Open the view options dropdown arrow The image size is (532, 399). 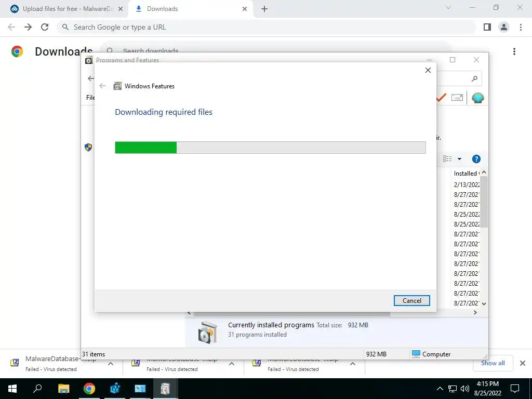click(459, 159)
